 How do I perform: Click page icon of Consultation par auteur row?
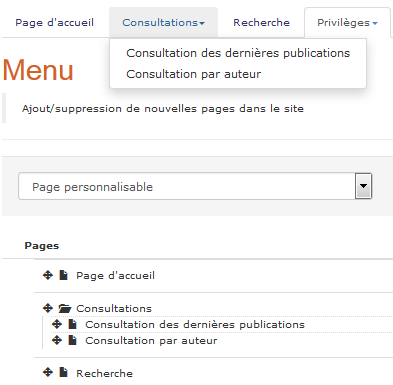pyautogui.click(x=72, y=340)
